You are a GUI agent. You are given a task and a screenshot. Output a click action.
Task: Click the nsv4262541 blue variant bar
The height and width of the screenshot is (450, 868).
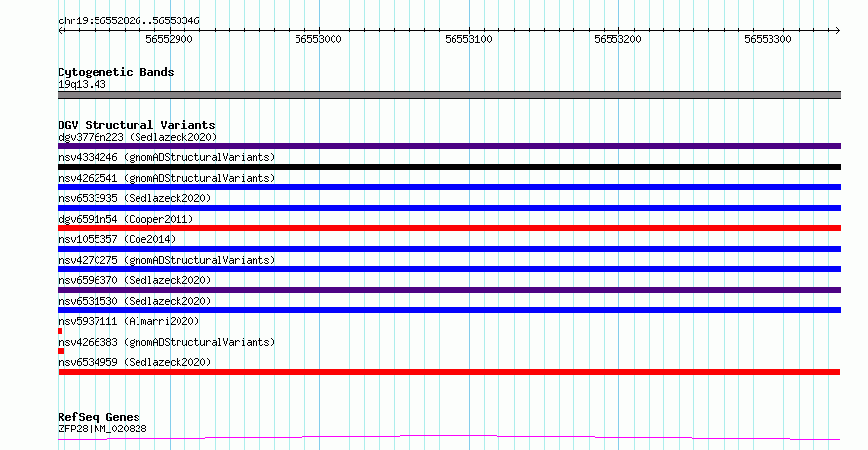(x=449, y=187)
